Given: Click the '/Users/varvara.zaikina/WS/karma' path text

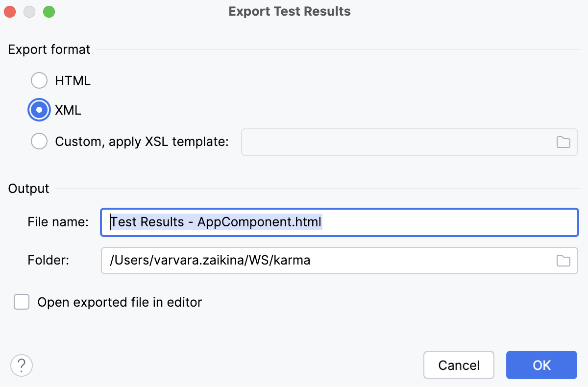Looking at the screenshot, I should (210, 261).
